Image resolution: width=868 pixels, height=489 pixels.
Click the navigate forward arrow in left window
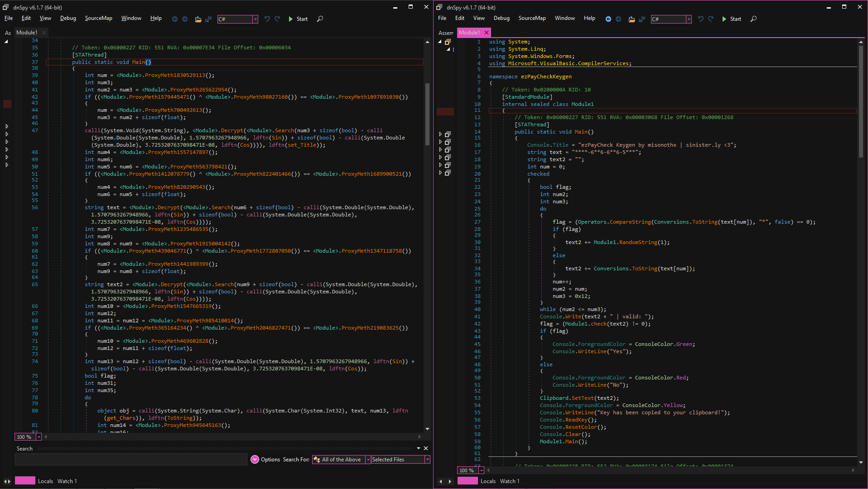(x=185, y=19)
